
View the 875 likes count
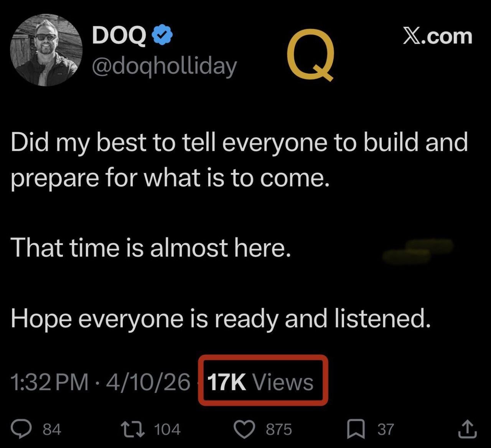click(279, 429)
